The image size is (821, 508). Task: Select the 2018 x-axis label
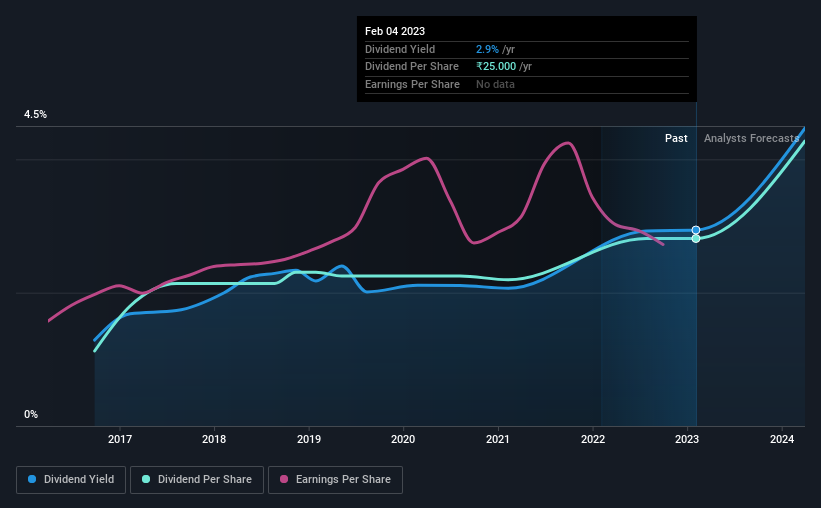point(214,439)
